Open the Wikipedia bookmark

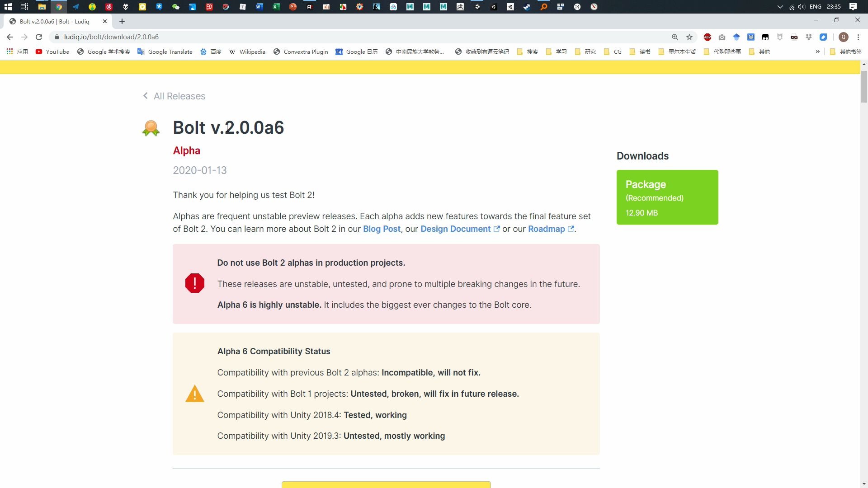(x=247, y=52)
